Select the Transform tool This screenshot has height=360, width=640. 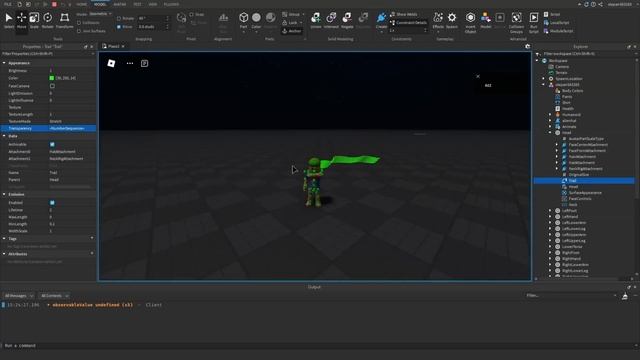tap(64, 20)
